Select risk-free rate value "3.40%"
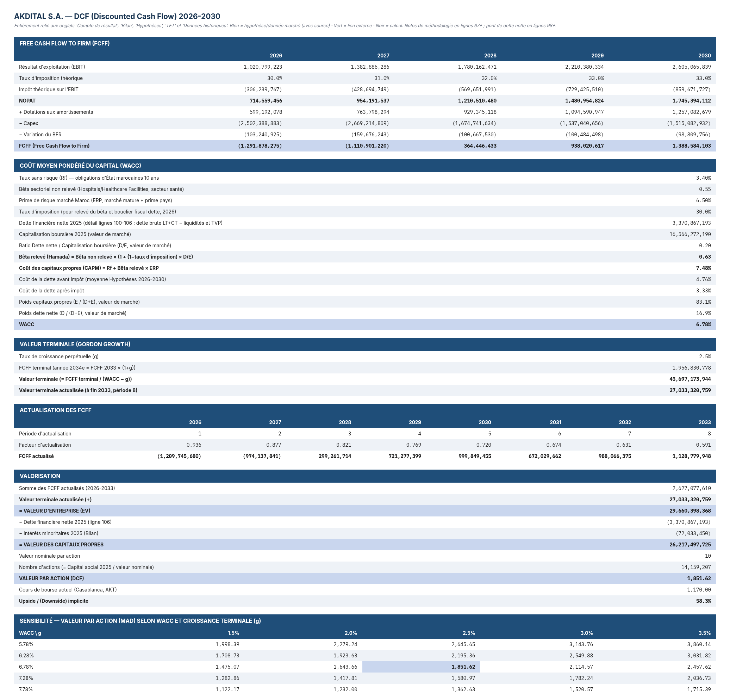Viewport: 730px width, 700px height. click(703, 178)
